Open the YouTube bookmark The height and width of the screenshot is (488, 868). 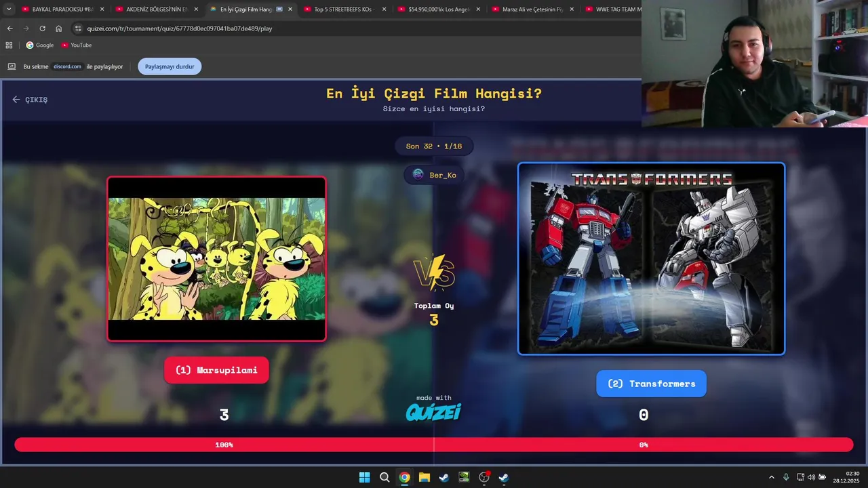[77, 45]
